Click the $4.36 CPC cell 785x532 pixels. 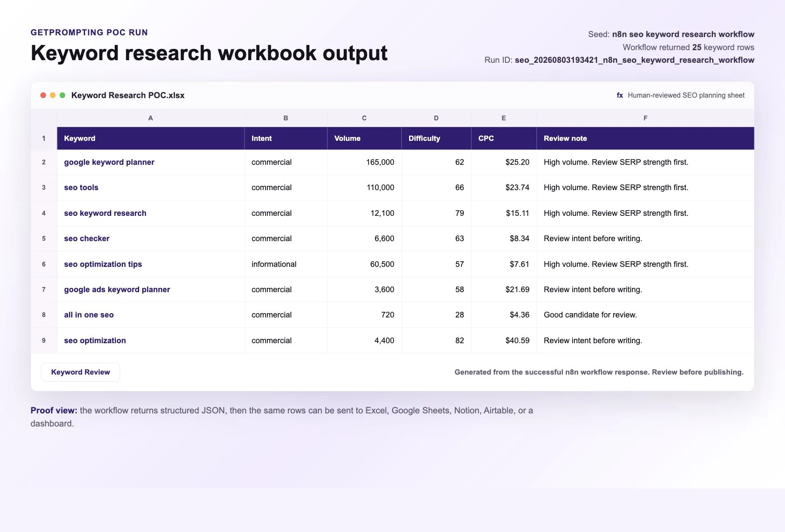(x=504, y=315)
